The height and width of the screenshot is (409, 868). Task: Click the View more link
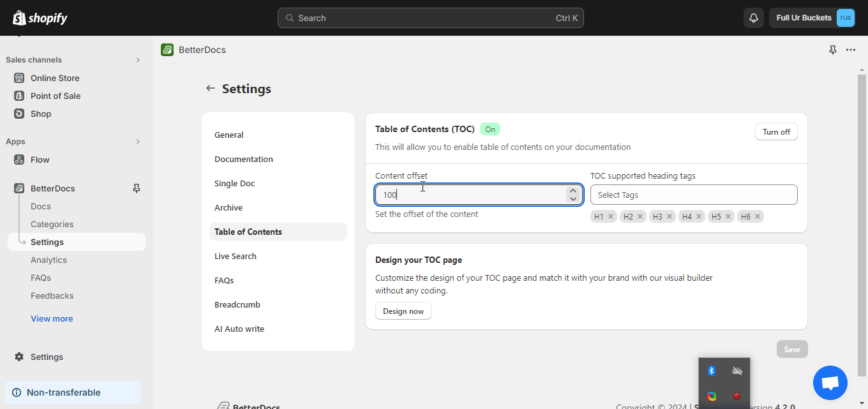tap(52, 318)
